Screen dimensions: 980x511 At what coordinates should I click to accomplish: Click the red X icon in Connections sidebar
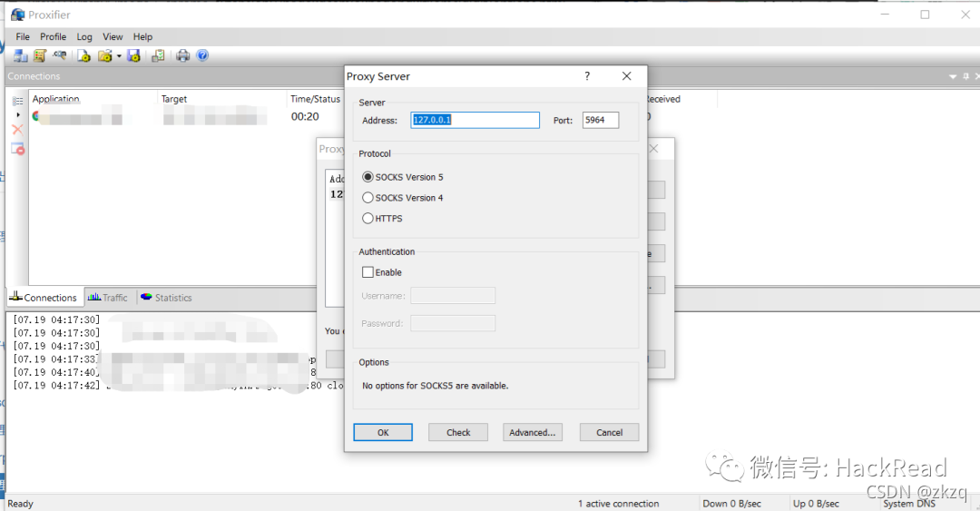click(x=17, y=130)
